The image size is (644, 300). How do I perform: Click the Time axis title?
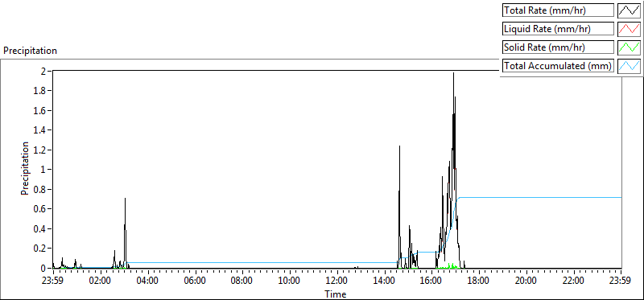[336, 294]
